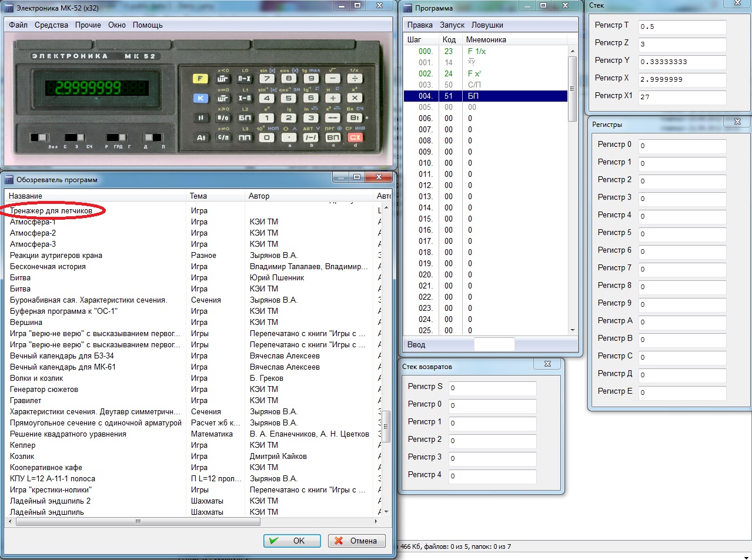Click the Отмена cancel button
752x560 pixels.
click(357, 541)
